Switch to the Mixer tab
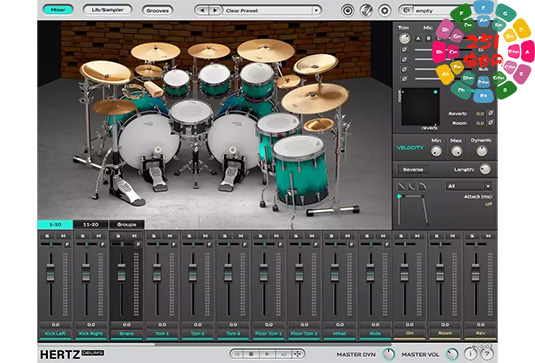The width and height of the screenshot is (535, 363). [58, 10]
